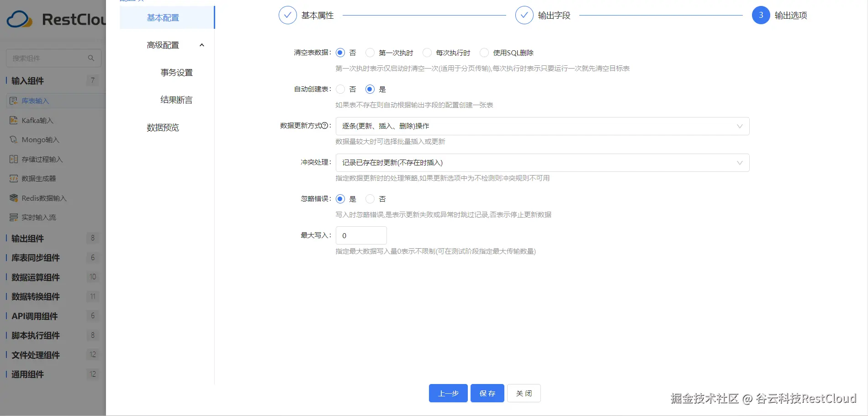The width and height of the screenshot is (868, 416).
Task: Expand the 数据运算组件 category
Action: tap(36, 277)
